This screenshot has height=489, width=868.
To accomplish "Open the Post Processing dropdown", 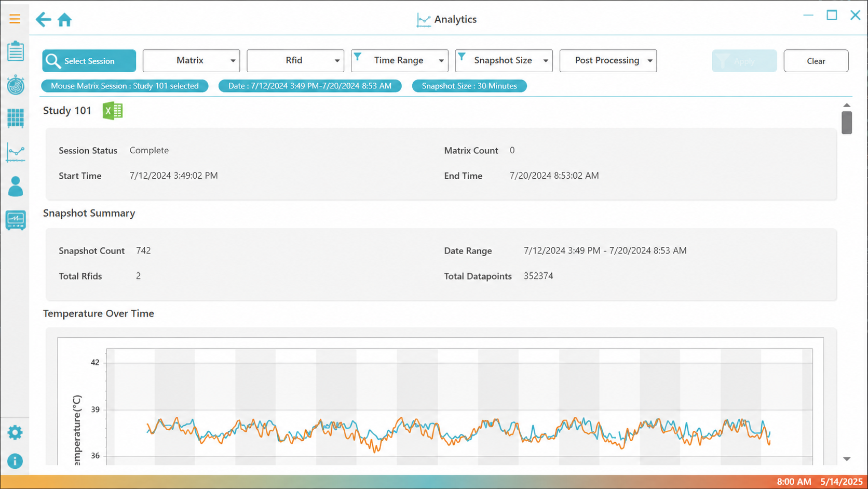I will point(608,61).
